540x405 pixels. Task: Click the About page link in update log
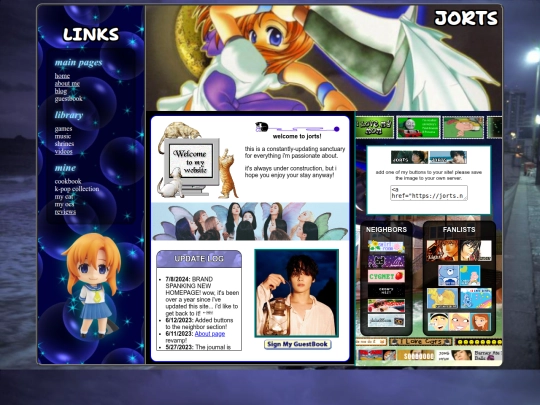tap(210, 334)
